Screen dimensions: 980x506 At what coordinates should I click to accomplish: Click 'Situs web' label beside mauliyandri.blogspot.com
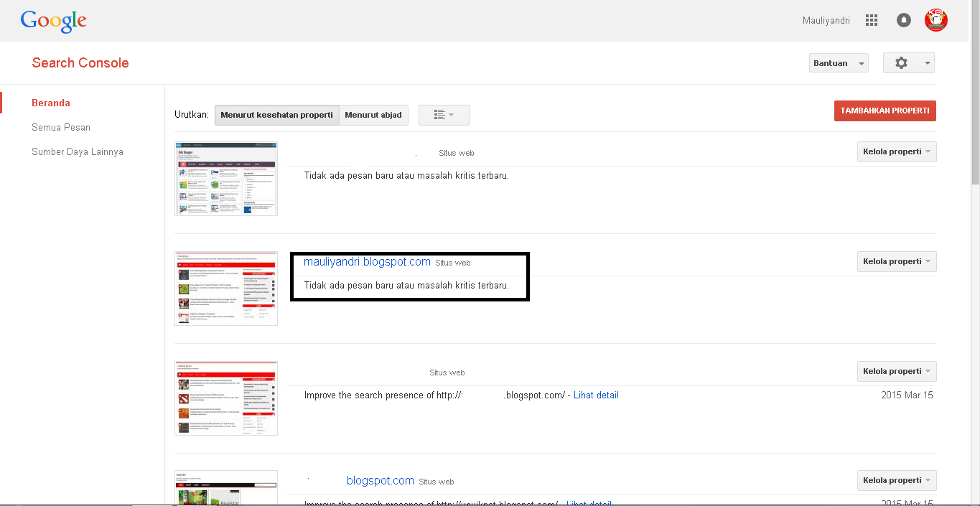453,263
